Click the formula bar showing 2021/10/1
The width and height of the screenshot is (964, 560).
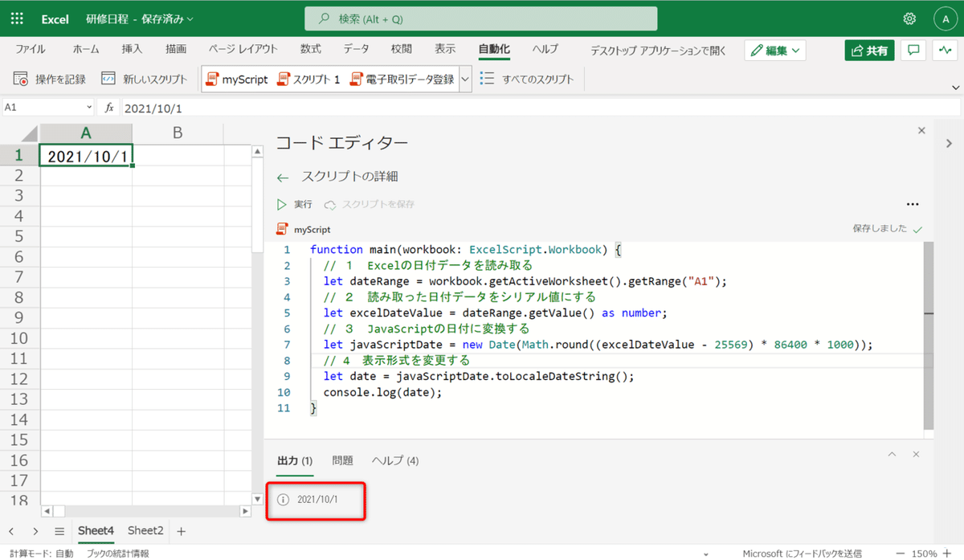[x=540, y=108]
